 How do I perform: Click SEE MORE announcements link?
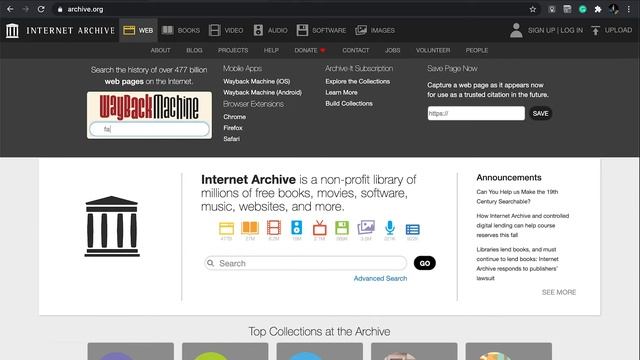pyautogui.click(x=559, y=292)
